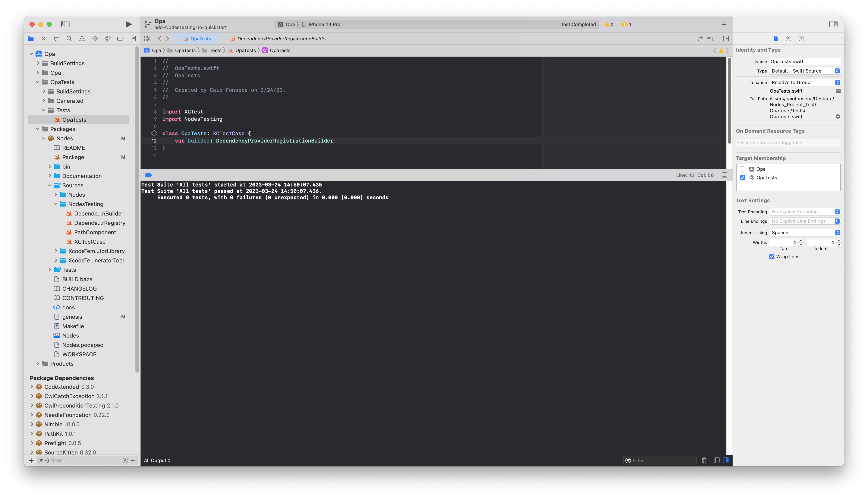Open the Type Swift Source dropdown
Screen dimensions: 868x498
(805, 71)
